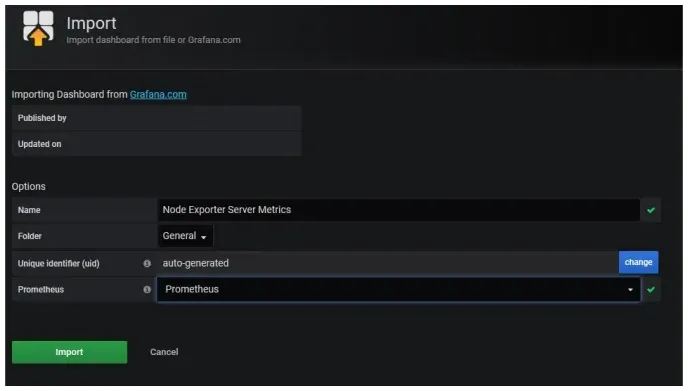Click the Unique identifier (uid) label
689x391 pixels.
coord(58,264)
